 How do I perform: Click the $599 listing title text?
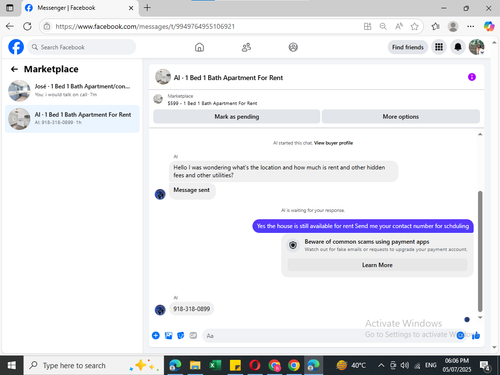coord(212,103)
